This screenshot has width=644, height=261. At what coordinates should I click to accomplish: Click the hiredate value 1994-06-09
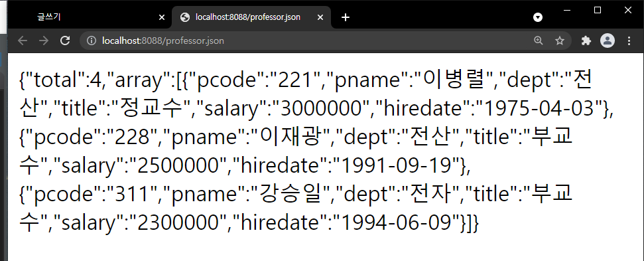[x=396, y=222]
